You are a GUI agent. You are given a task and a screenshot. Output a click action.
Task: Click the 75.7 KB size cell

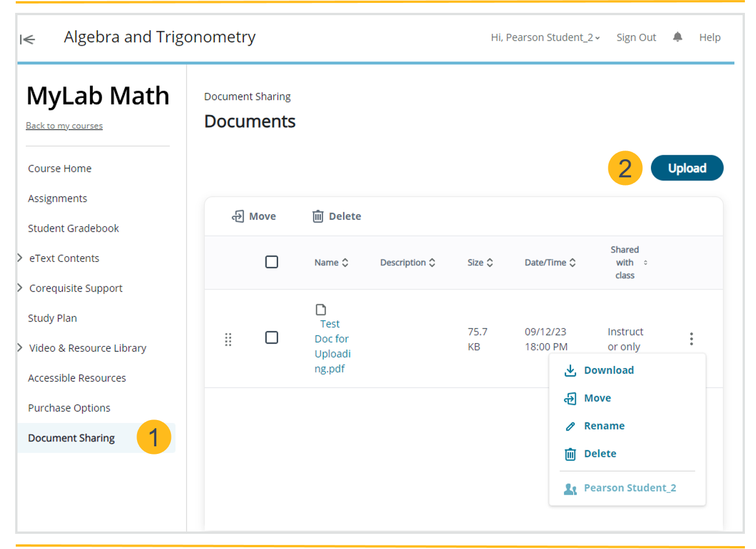[478, 339]
